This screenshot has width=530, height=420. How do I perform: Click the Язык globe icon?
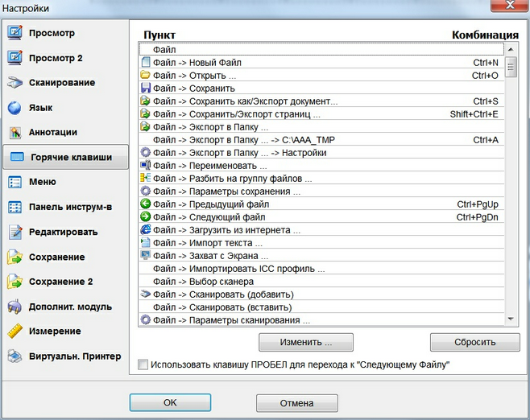[x=14, y=108]
